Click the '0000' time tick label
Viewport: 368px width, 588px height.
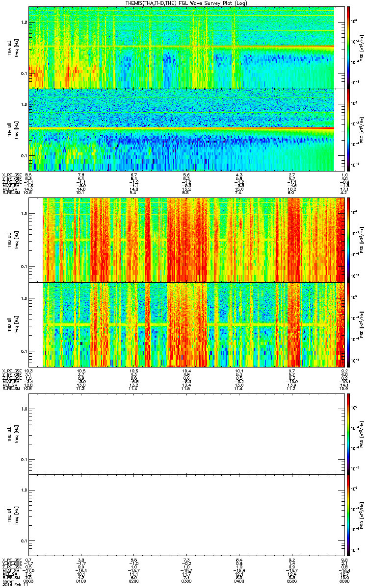[29, 581]
